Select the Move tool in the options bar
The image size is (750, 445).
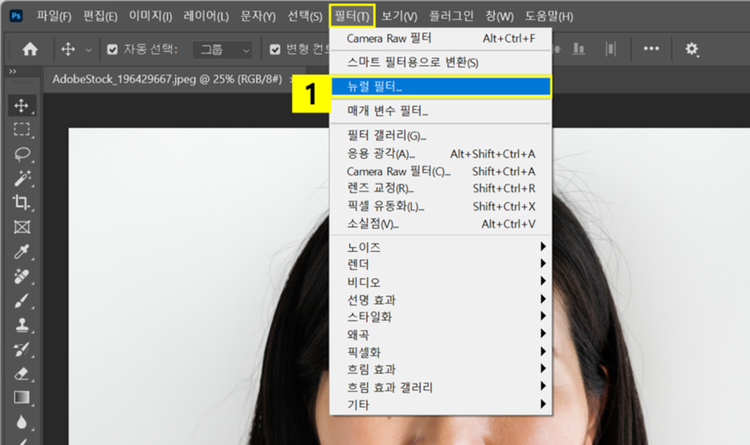(x=68, y=49)
